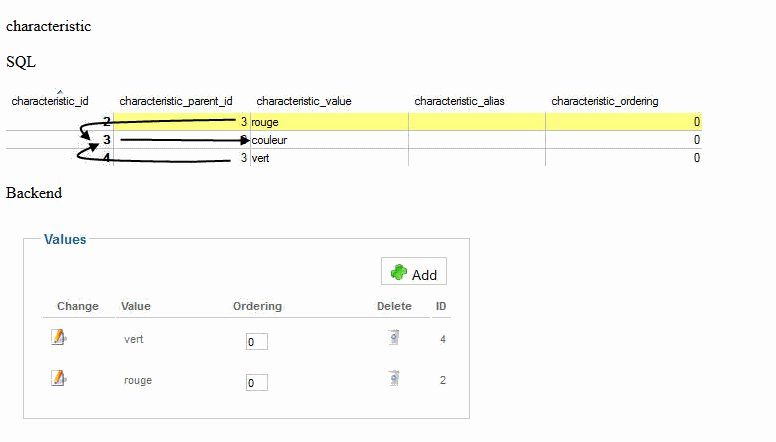776x442 pixels.
Task: Click the edit icon for rouge
Action: pyautogui.click(x=58, y=378)
